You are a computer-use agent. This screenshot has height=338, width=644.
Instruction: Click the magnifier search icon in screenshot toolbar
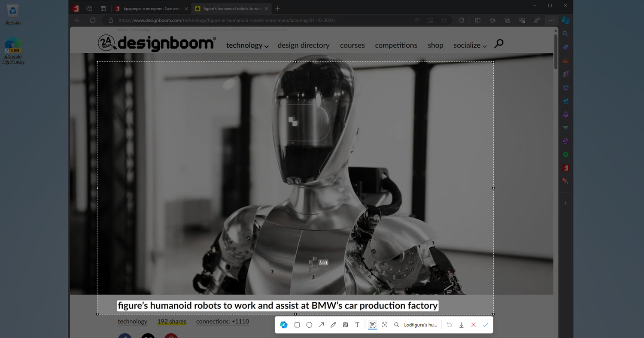click(x=397, y=325)
